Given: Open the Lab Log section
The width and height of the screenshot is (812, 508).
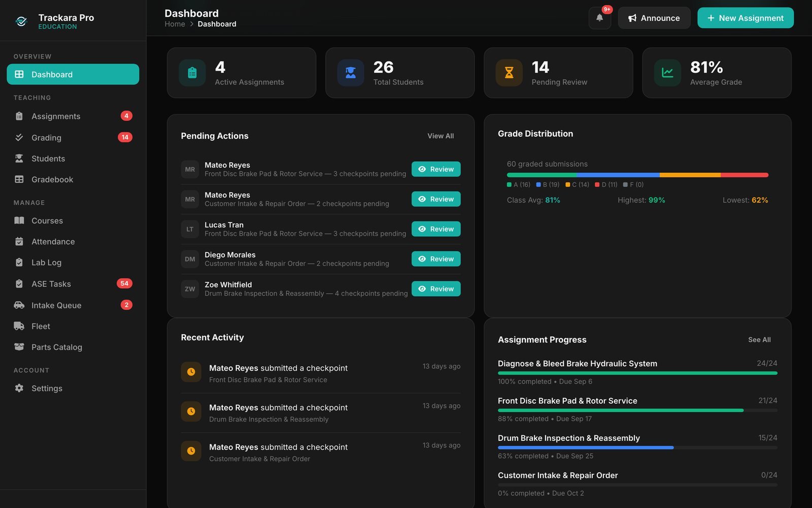Looking at the screenshot, I should tap(73, 263).
